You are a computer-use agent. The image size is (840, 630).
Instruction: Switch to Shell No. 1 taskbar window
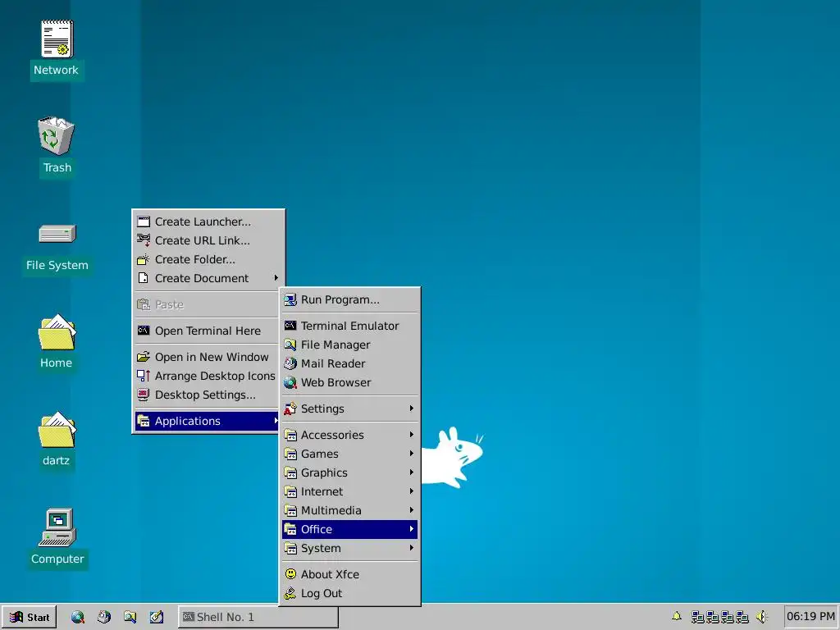[x=258, y=617]
